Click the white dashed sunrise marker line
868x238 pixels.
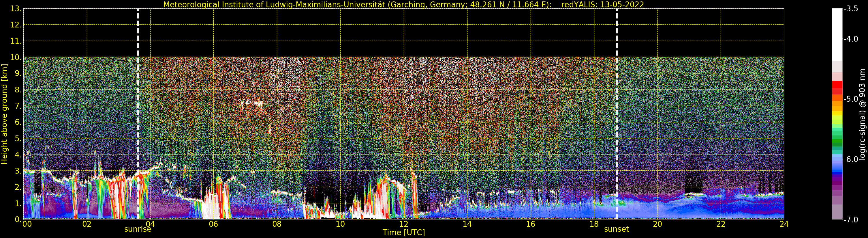pyautogui.click(x=138, y=114)
